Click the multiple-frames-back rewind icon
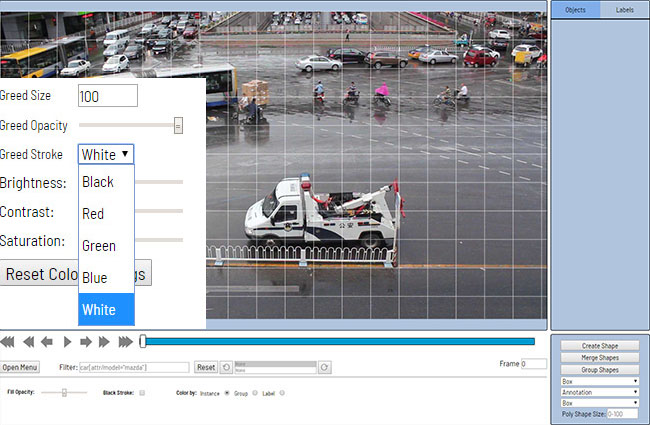Screen dimensions: 650x425 coord(29,341)
